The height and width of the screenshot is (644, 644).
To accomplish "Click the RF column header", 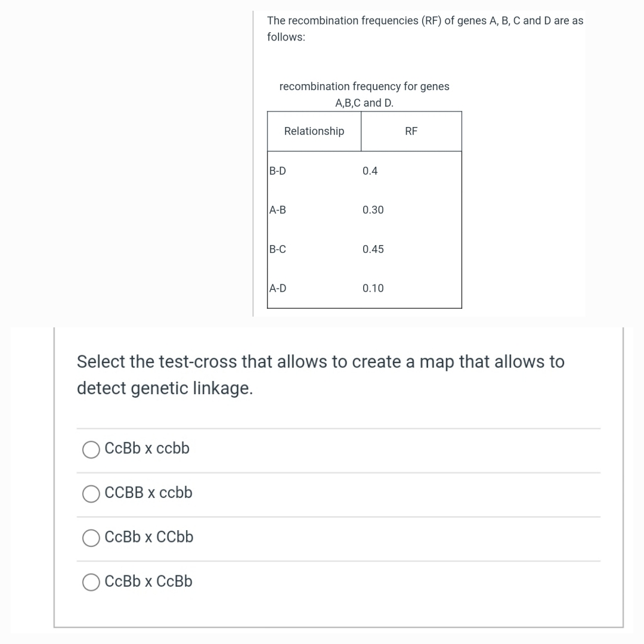I will coord(411,131).
